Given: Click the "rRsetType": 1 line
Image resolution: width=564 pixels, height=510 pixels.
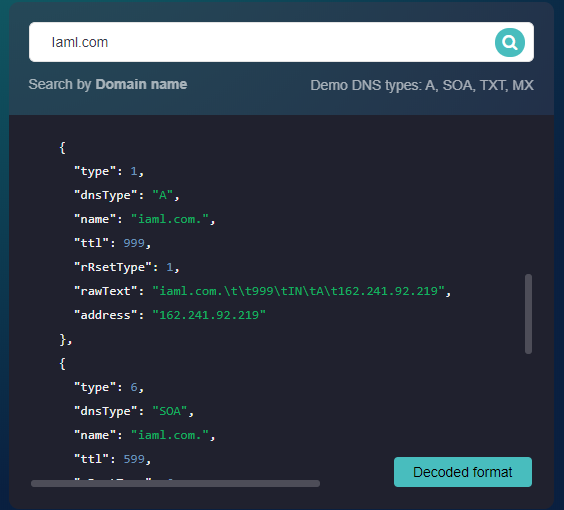Looking at the screenshot, I should click(127, 267).
